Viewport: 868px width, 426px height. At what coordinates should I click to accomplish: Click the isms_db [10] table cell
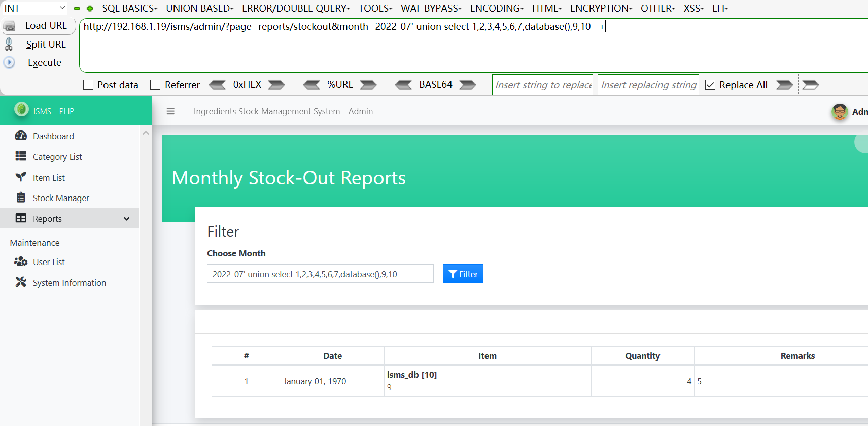(x=488, y=381)
